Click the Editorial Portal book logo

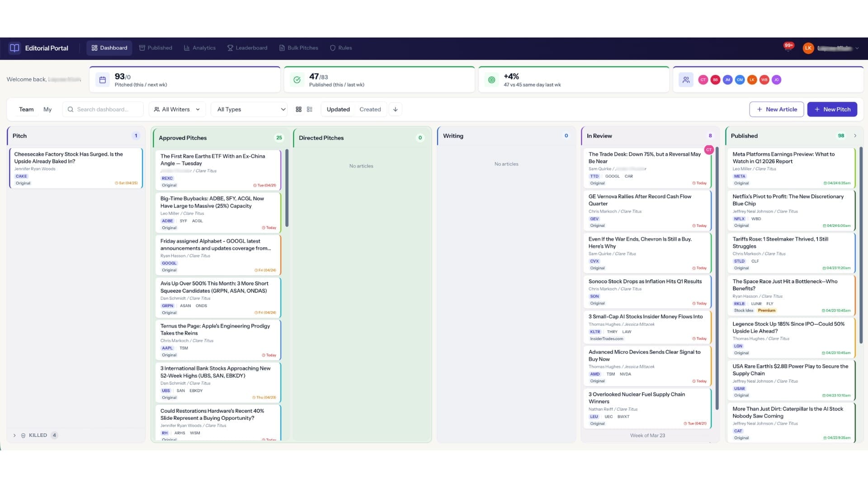(x=14, y=48)
